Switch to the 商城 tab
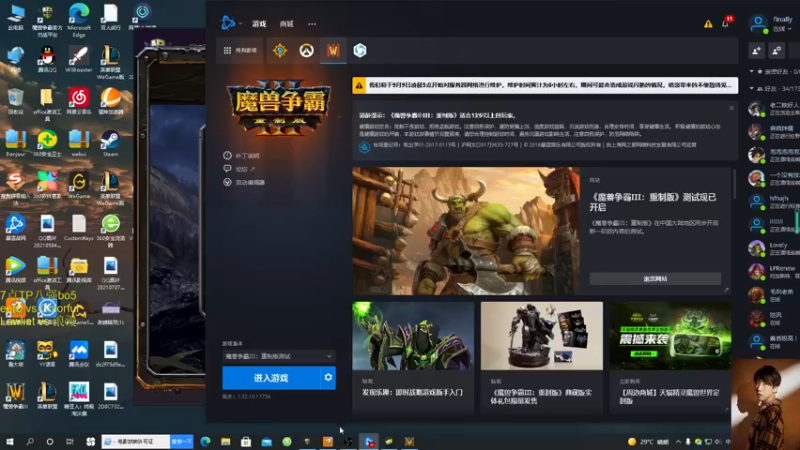Viewport: 800px width, 450px height. (x=286, y=23)
